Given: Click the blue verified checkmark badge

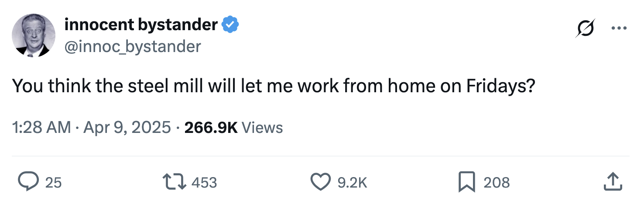Looking at the screenshot, I should (x=230, y=25).
